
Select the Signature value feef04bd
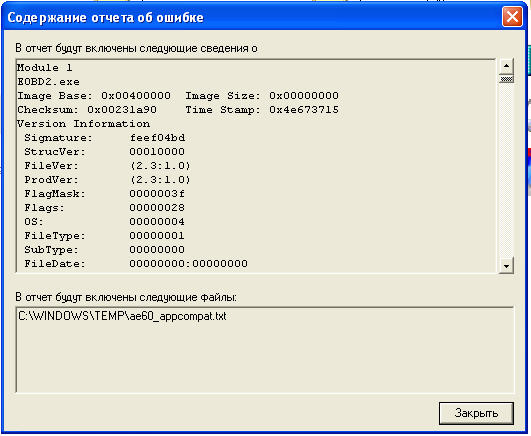coord(157,138)
